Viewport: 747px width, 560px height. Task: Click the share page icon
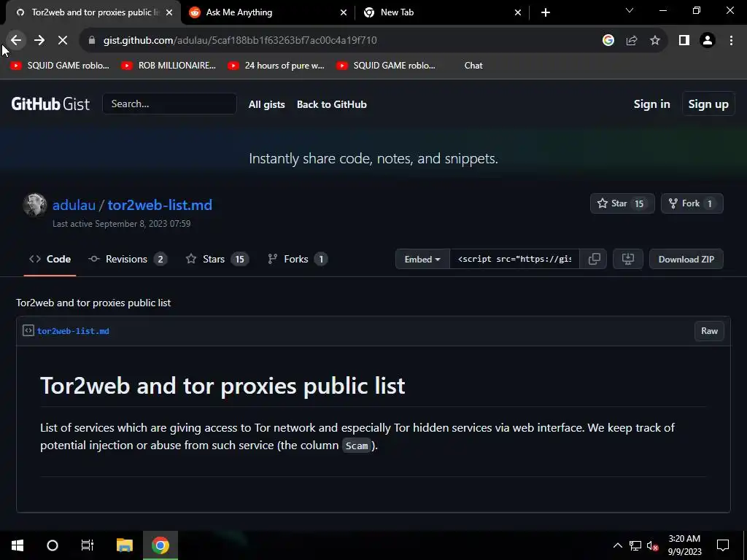pyautogui.click(x=632, y=41)
